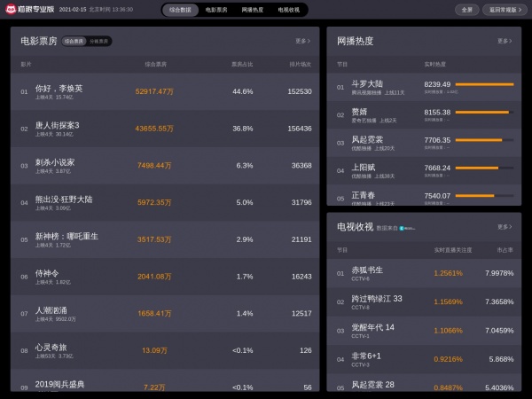Click the 排片场次 column header

300,64
